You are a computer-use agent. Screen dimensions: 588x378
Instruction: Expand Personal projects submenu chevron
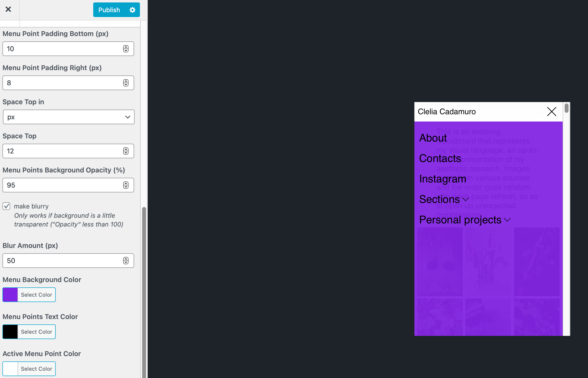pyautogui.click(x=507, y=220)
